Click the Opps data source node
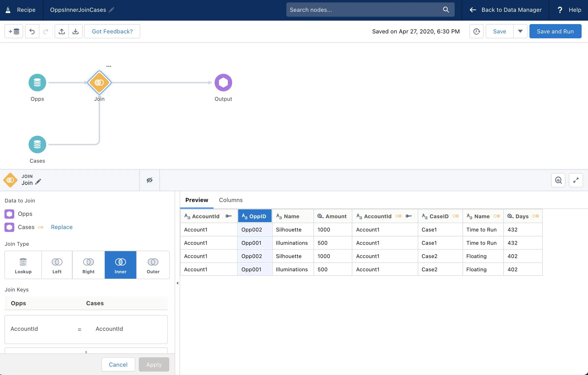 pos(37,82)
